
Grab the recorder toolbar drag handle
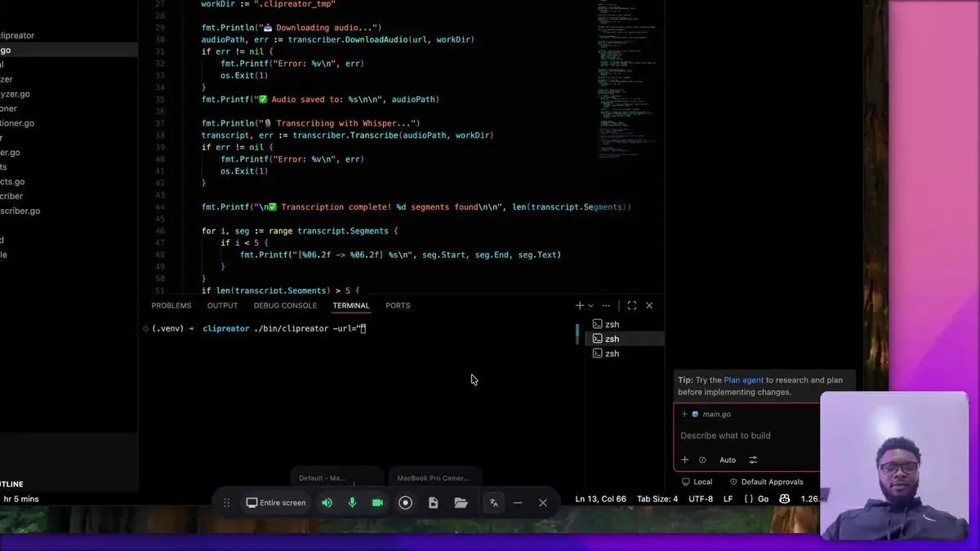[227, 503]
